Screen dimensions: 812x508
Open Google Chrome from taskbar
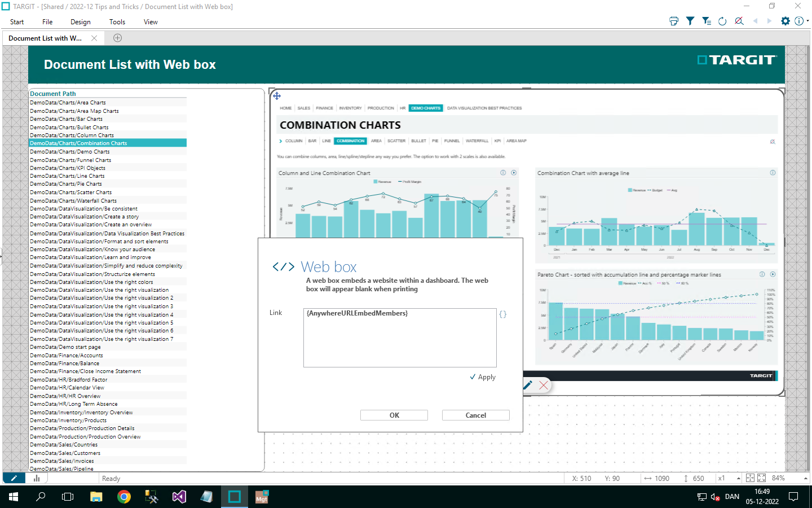tap(124, 497)
